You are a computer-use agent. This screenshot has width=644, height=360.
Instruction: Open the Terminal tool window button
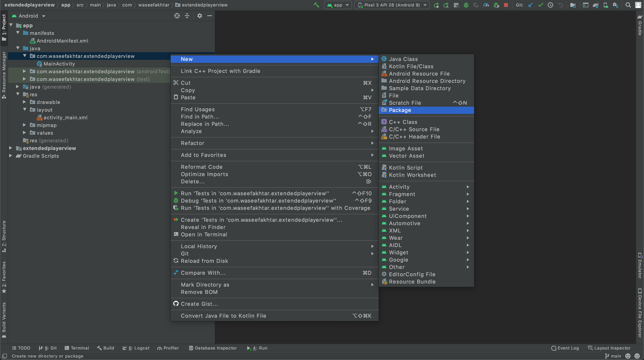(x=77, y=348)
